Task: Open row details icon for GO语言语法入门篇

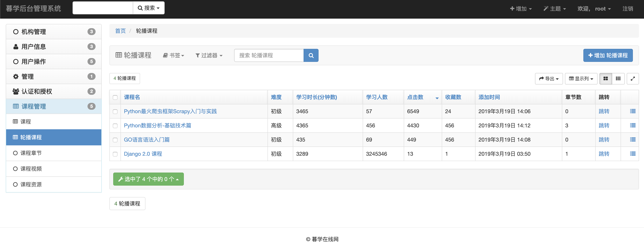Action: 632,139
